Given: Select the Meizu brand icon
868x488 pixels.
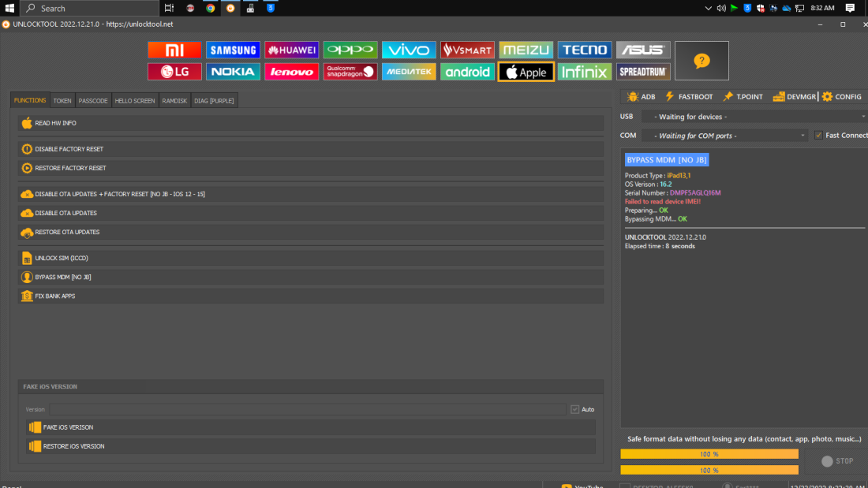Looking at the screenshot, I should pyautogui.click(x=526, y=50).
